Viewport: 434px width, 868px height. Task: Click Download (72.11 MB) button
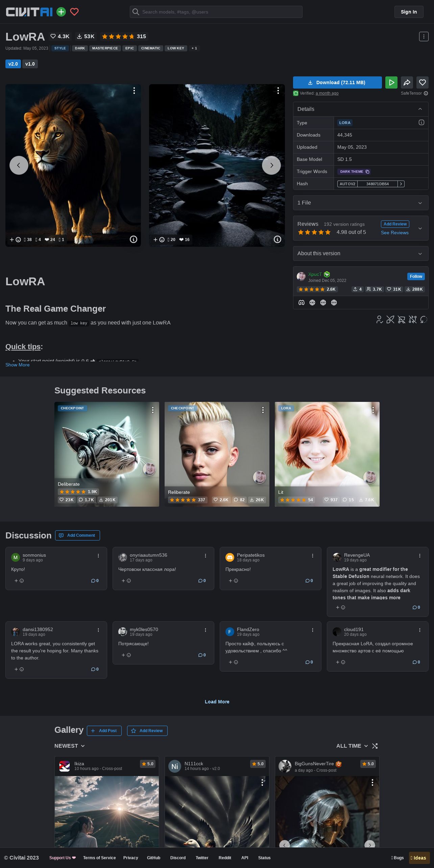[337, 82]
